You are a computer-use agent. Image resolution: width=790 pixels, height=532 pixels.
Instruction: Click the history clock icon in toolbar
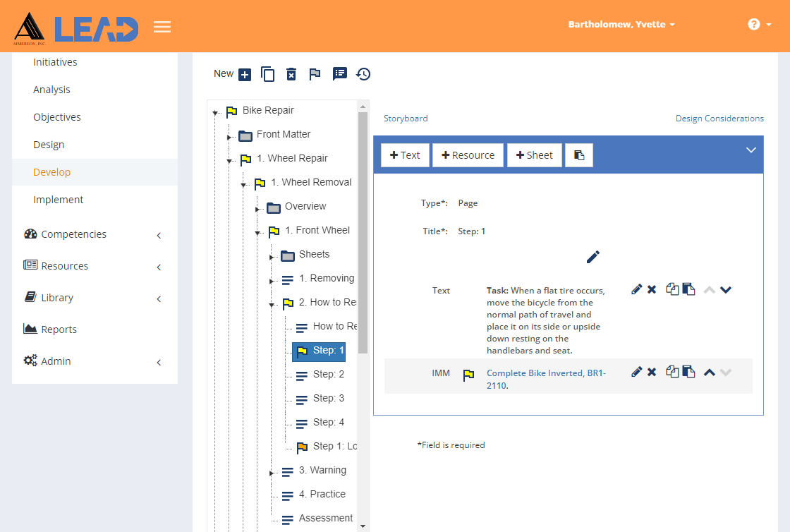click(x=363, y=74)
